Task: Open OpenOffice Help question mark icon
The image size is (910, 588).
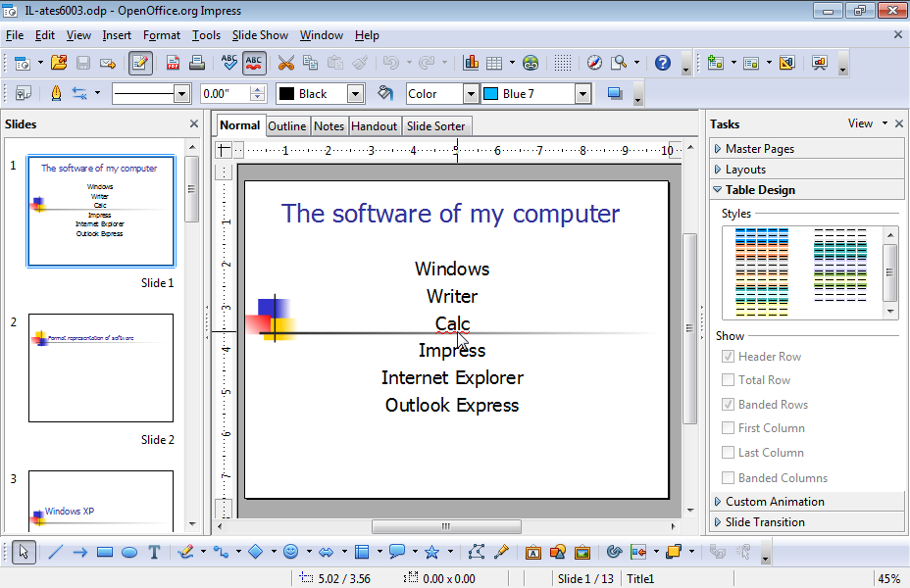Action: coord(662,63)
